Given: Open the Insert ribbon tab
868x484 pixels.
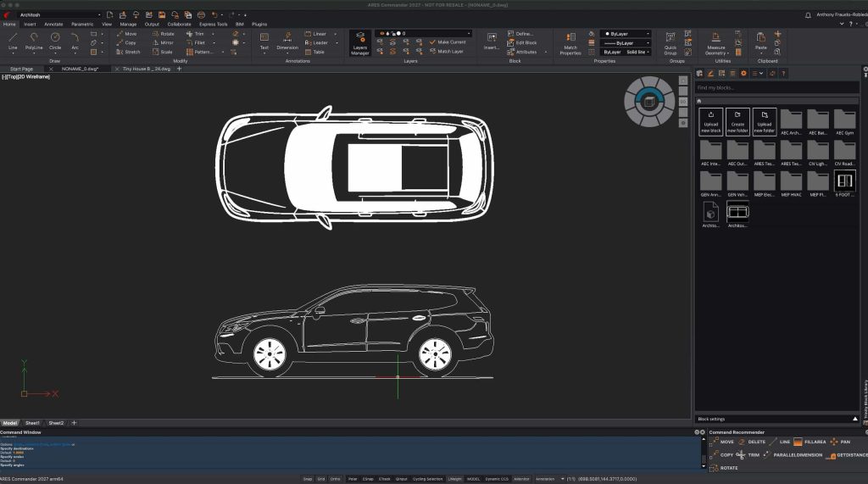Looking at the screenshot, I should pyautogui.click(x=30, y=25).
